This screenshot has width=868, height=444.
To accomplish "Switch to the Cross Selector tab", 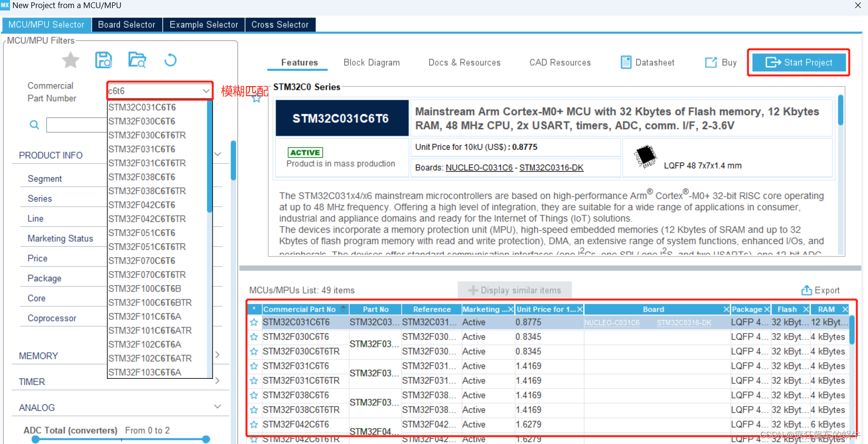I will tap(280, 25).
